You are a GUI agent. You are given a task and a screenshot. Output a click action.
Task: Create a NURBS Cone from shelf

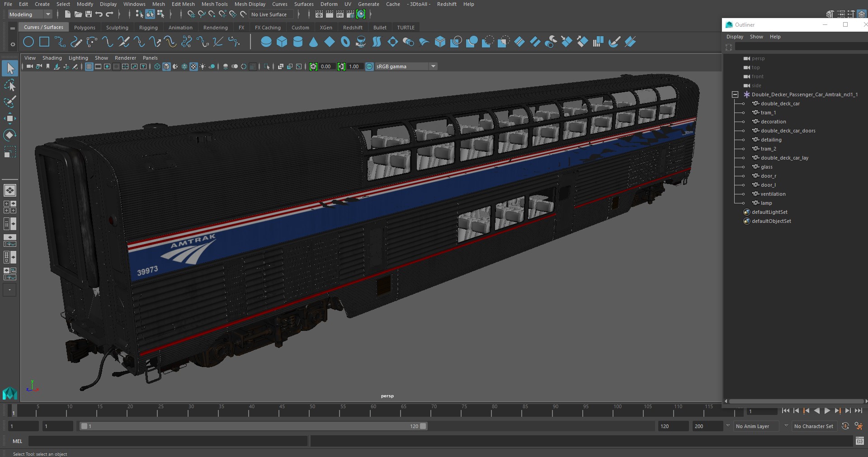(314, 42)
